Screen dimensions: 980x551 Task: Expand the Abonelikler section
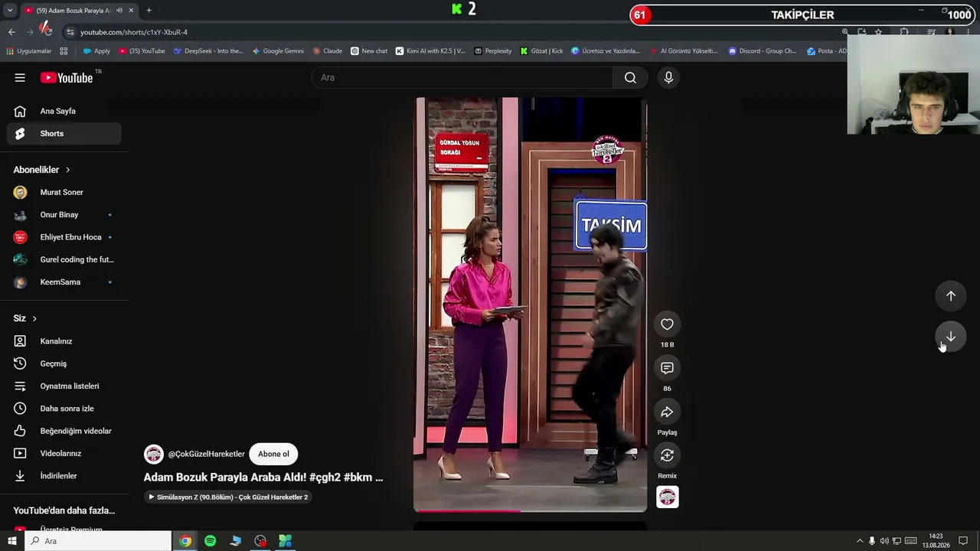[42, 170]
